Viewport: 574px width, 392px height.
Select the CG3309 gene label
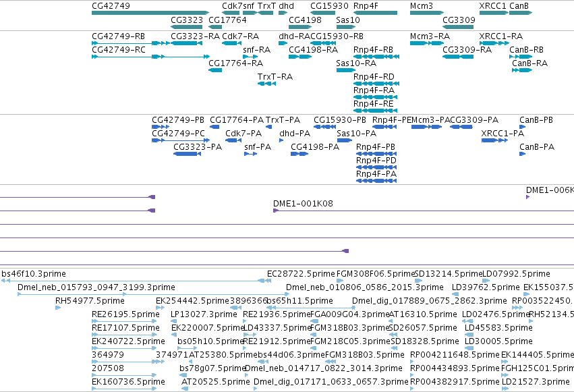(x=459, y=20)
